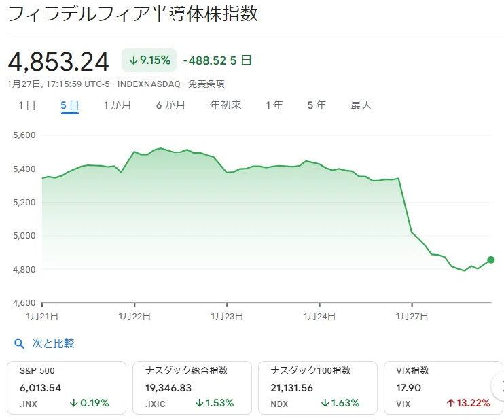
Task: Click 次と比較 compare link
Action: (53, 343)
